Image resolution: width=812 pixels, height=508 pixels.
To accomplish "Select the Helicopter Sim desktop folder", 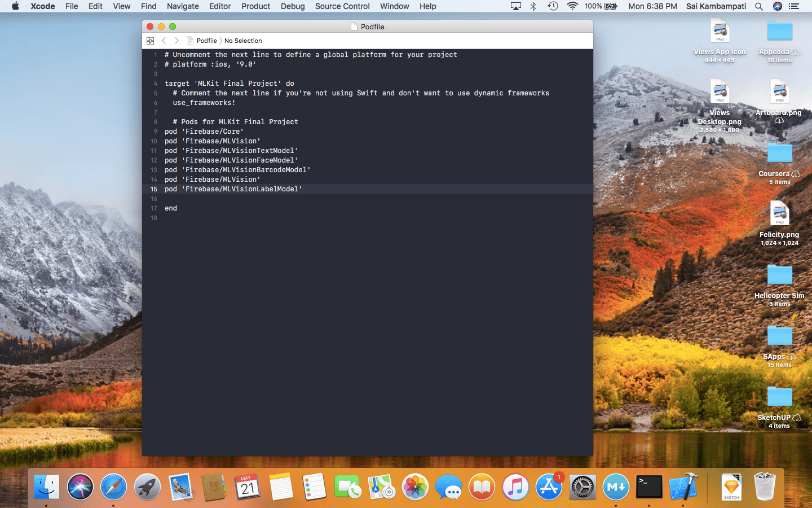I will point(779,275).
